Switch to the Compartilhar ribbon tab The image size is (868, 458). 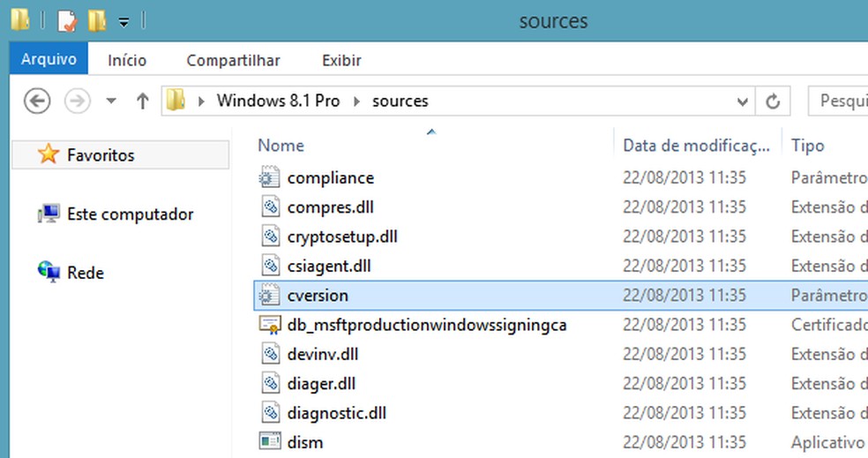233,61
